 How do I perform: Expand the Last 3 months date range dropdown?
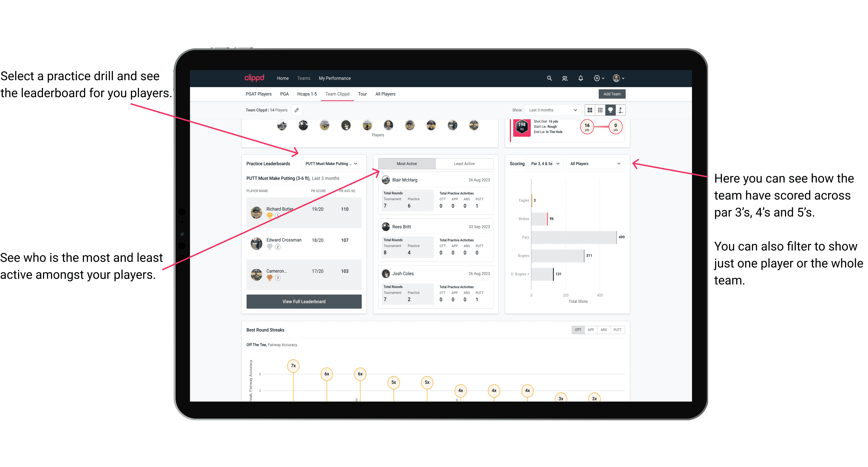tap(552, 110)
